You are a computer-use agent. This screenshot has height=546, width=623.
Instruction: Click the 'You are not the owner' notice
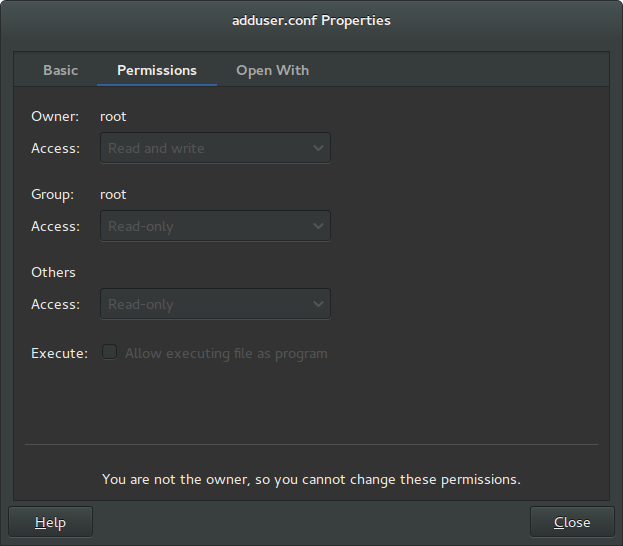[312, 479]
